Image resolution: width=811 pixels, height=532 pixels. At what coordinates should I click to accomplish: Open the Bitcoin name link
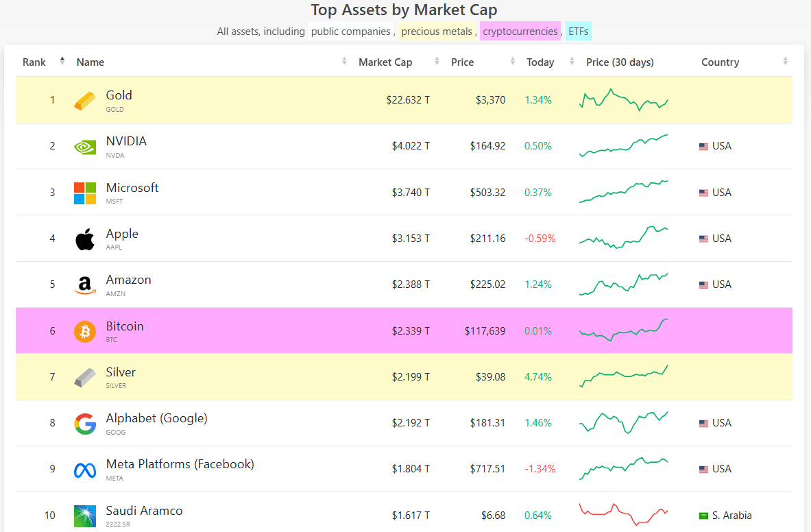[125, 326]
